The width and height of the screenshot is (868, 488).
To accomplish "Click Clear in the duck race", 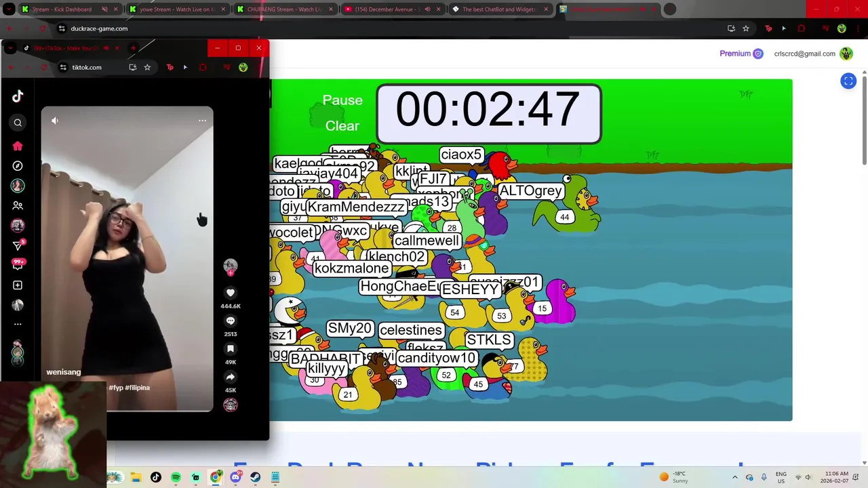I will (342, 126).
